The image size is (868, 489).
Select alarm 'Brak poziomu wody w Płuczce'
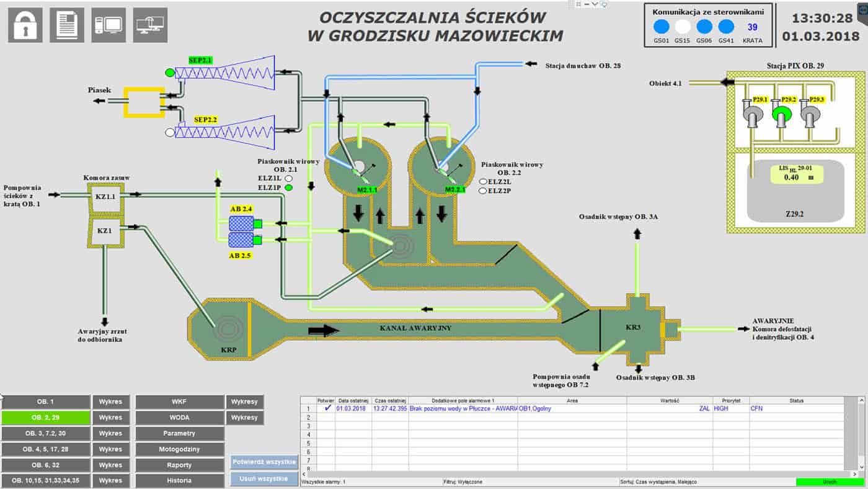point(463,408)
